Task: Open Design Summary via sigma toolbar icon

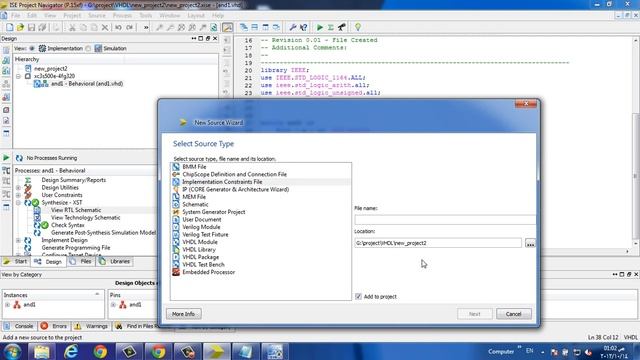Action: (331, 27)
